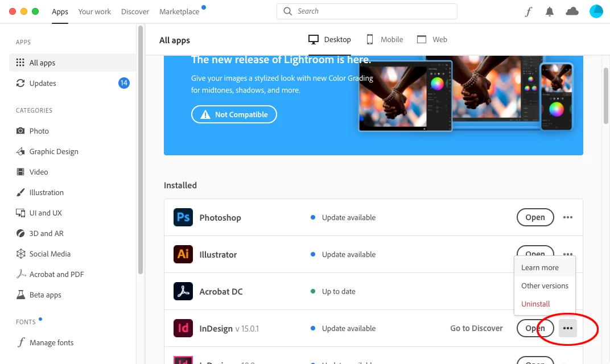The width and height of the screenshot is (610, 364).
Task: Switch to the Marketplace tab
Action: 179,12
